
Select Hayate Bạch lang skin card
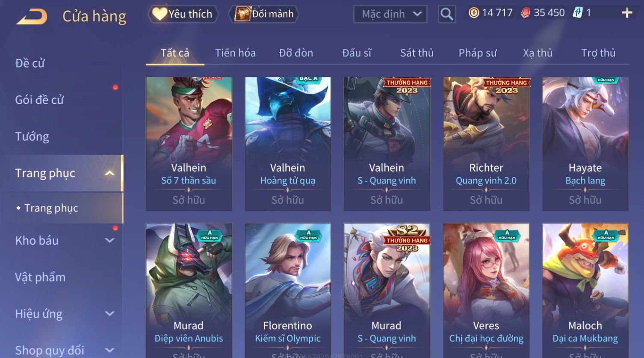click(585, 144)
